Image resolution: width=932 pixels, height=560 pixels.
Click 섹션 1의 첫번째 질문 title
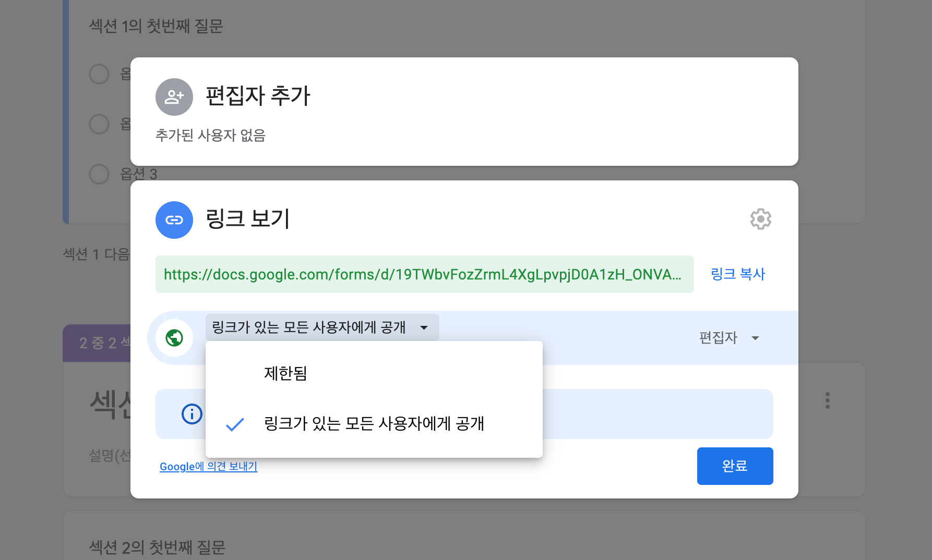coord(156,26)
